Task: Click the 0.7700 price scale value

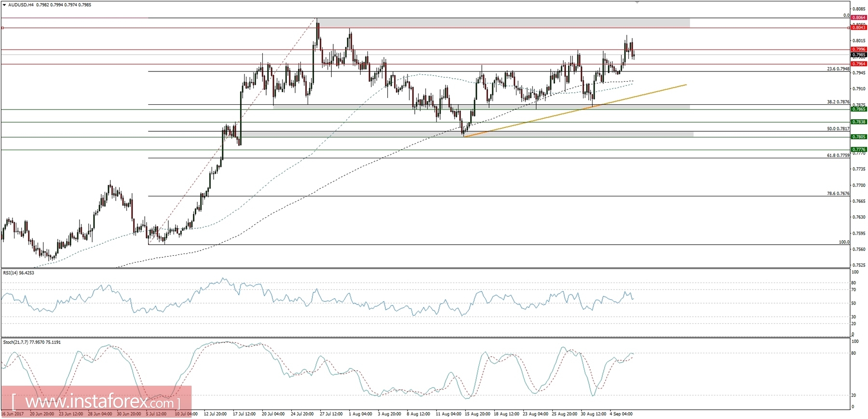Action: [x=859, y=185]
